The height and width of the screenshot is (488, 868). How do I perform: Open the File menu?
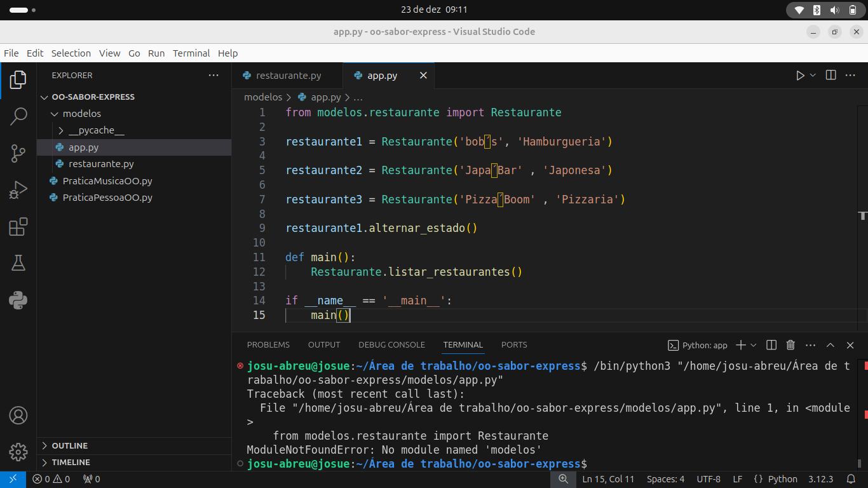[x=11, y=53]
